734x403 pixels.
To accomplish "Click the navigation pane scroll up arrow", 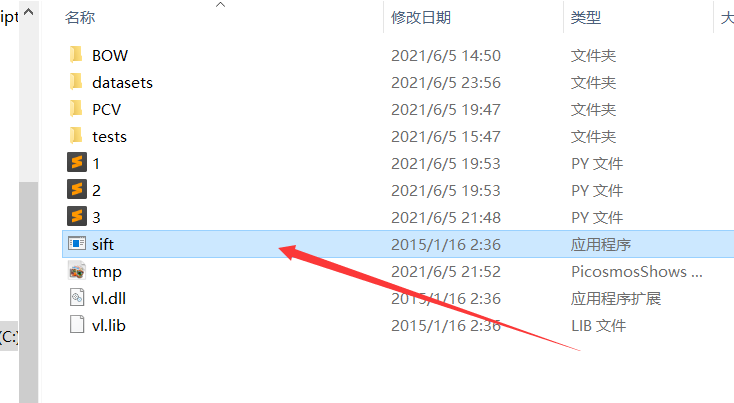I will point(29,12).
